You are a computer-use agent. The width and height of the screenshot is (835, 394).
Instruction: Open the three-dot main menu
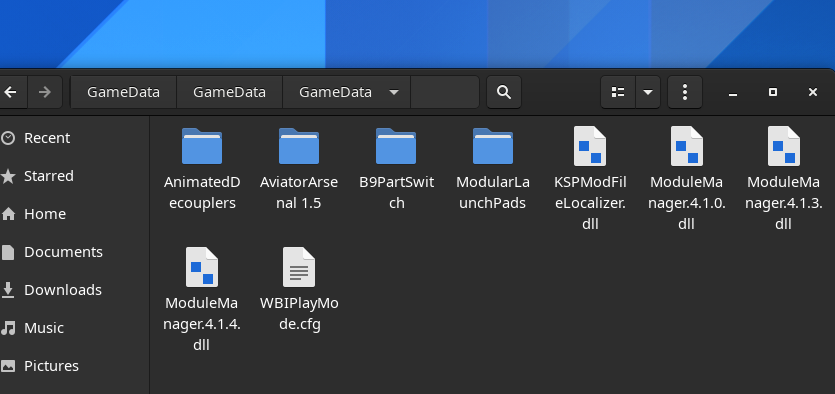685,92
